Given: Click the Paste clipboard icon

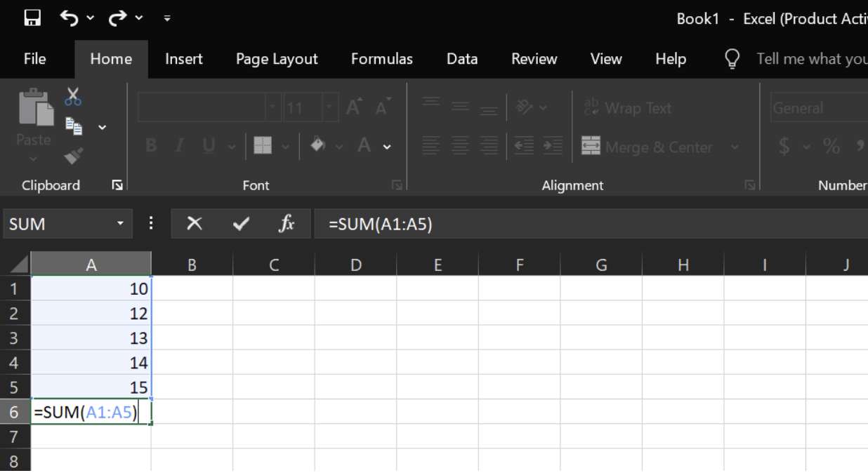Looking at the screenshot, I should pyautogui.click(x=35, y=107).
